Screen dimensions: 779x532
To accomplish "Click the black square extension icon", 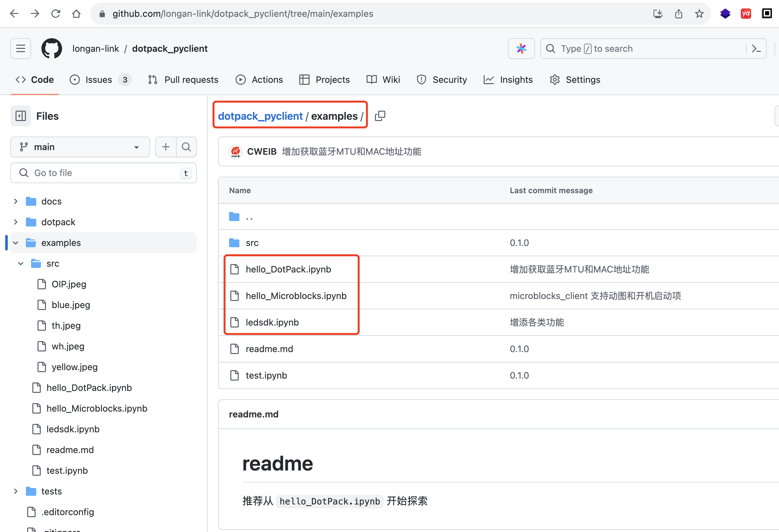I will (767, 14).
